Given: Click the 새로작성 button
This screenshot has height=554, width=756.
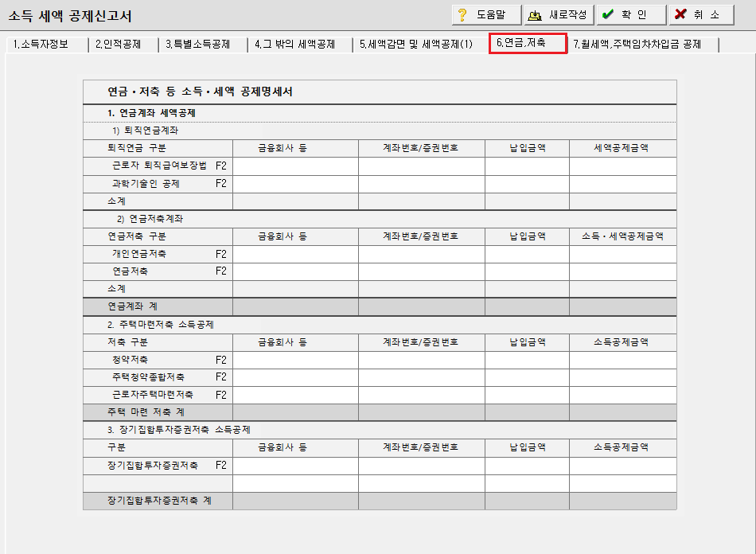Looking at the screenshot, I should (559, 15).
